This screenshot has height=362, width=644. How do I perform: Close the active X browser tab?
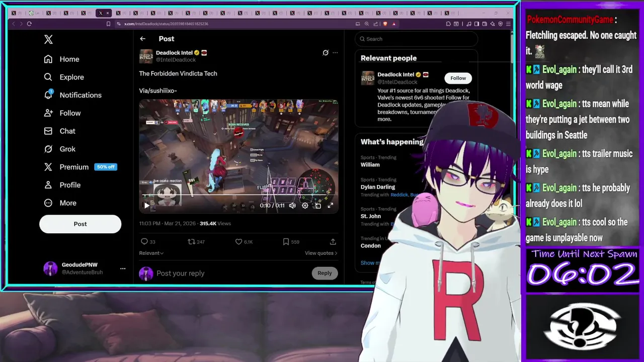(x=108, y=13)
